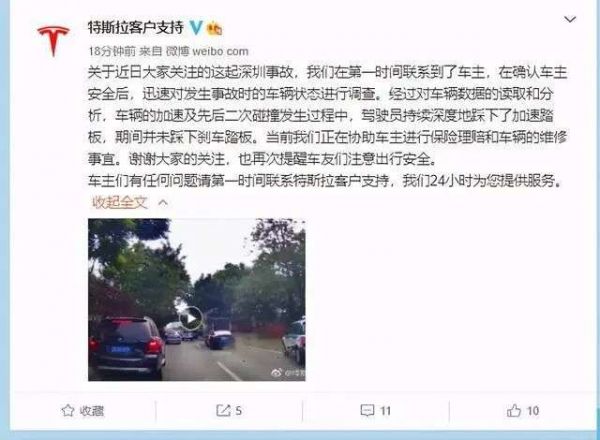Screen dimensions: 600x440
Task: Click the 收起全文 collapse link
Action: pyautogui.click(x=120, y=202)
